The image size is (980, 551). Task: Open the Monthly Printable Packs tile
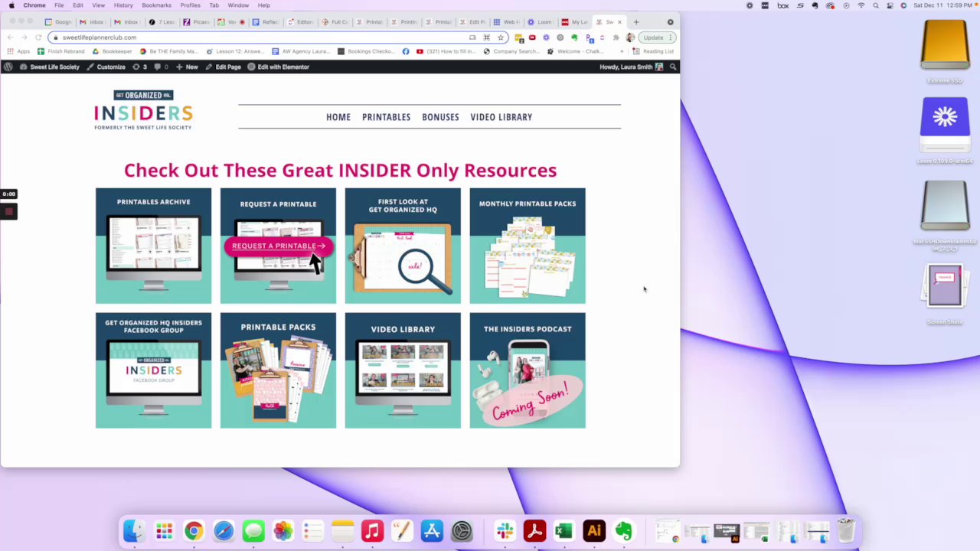tap(528, 246)
